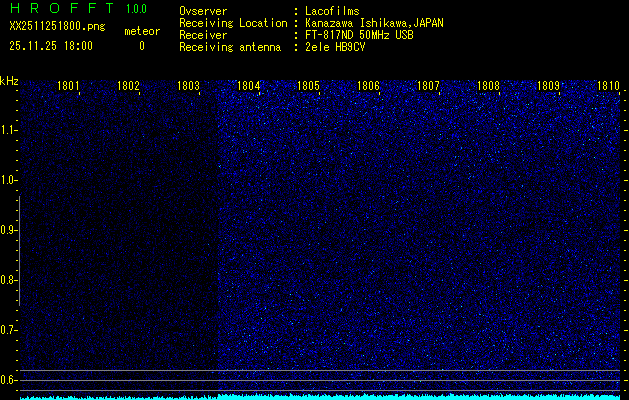Screen dimensions: 629x400
Task: Click the meteor count value 0
Action: [x=141, y=46]
